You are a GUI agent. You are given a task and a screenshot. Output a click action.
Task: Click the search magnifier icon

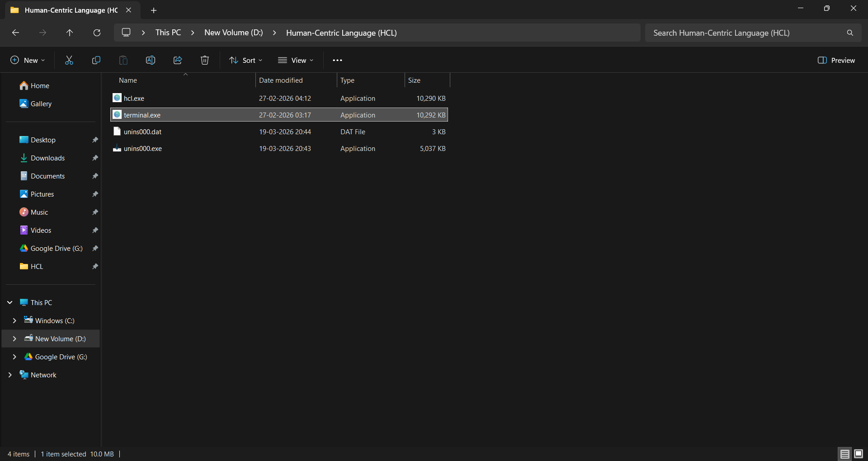849,33
